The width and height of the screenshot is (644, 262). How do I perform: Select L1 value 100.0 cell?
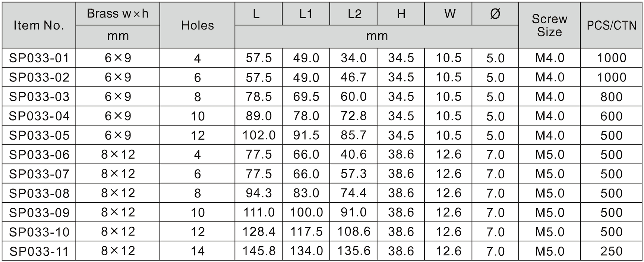tap(306, 212)
